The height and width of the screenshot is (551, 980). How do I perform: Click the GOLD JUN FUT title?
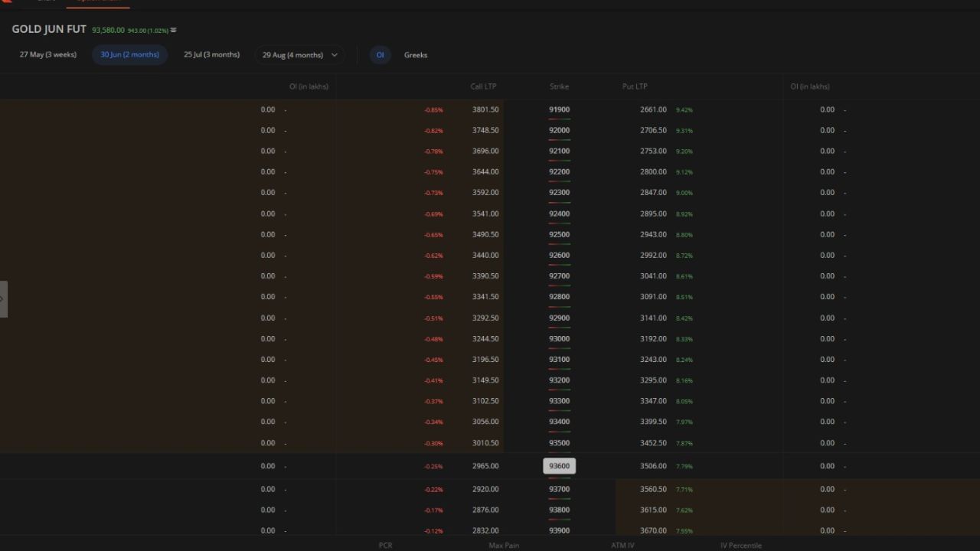[49, 29]
